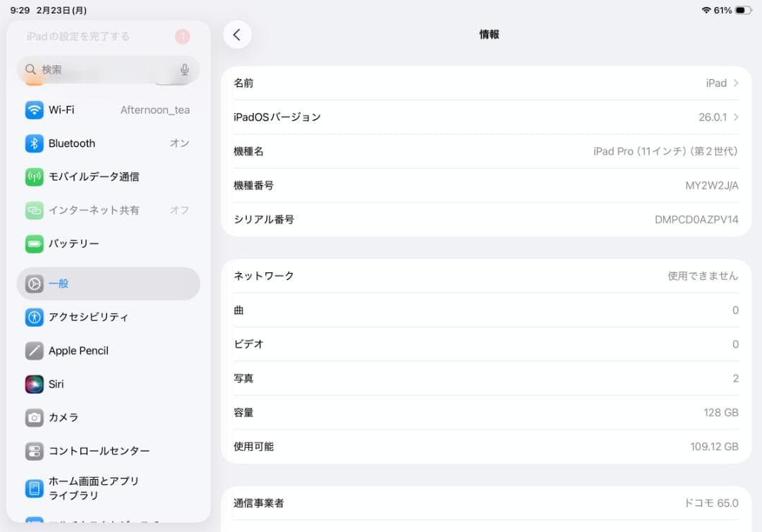Image resolution: width=762 pixels, height=532 pixels.
Task: Tap the Siri icon
Action: coord(34,385)
